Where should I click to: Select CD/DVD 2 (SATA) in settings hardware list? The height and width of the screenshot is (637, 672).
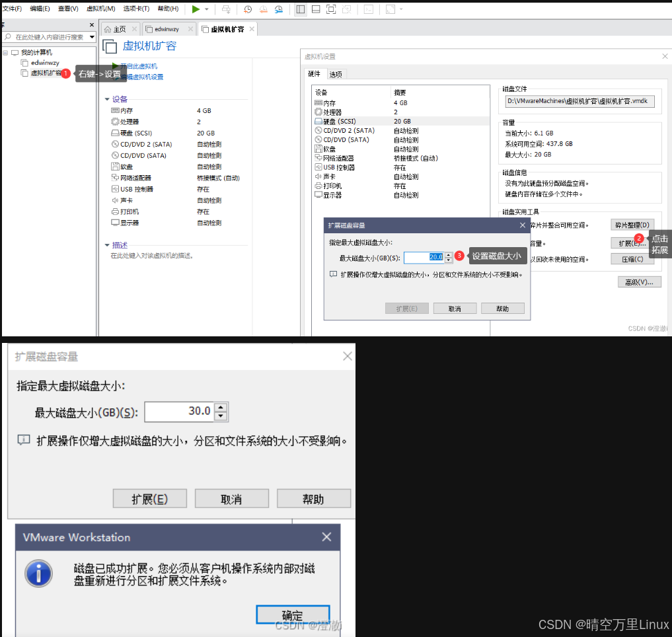[400, 130]
